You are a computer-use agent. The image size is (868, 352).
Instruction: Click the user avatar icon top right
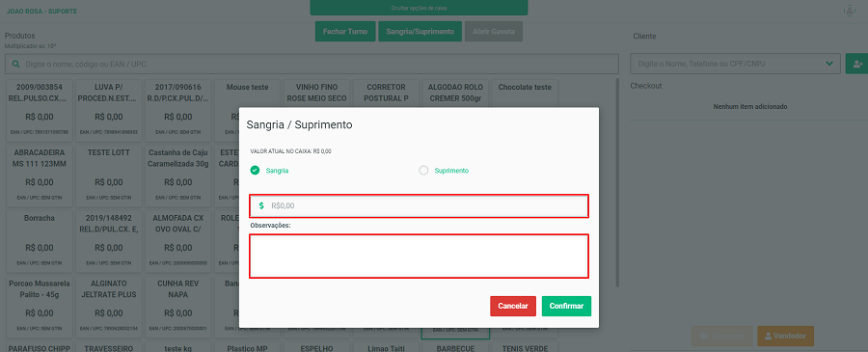click(849, 11)
